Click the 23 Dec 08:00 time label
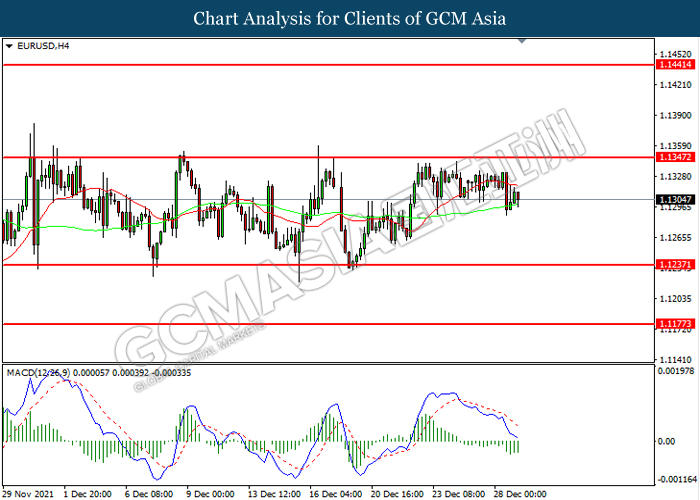Image resolution: width=700 pixels, height=500 pixels. coord(458,494)
